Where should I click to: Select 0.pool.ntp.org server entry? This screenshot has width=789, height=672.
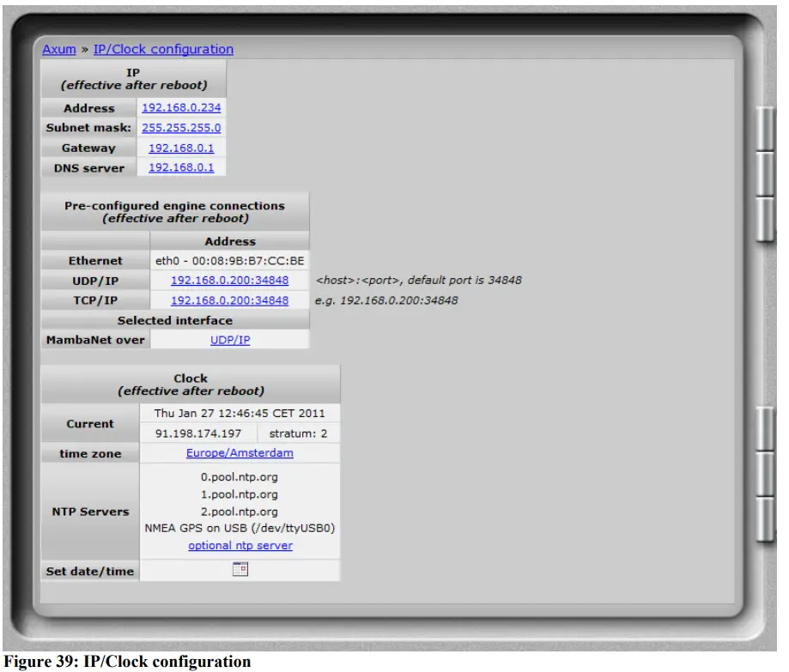pyautogui.click(x=239, y=477)
